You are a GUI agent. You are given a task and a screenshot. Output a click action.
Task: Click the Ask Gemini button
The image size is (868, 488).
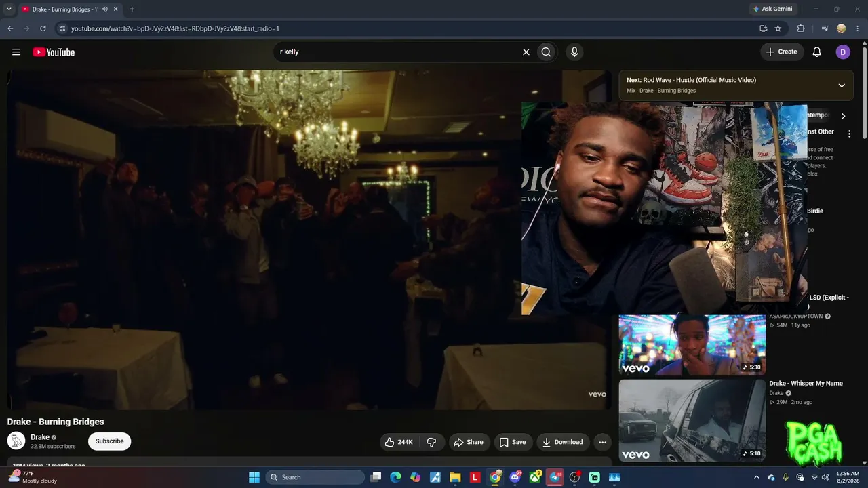pos(772,9)
